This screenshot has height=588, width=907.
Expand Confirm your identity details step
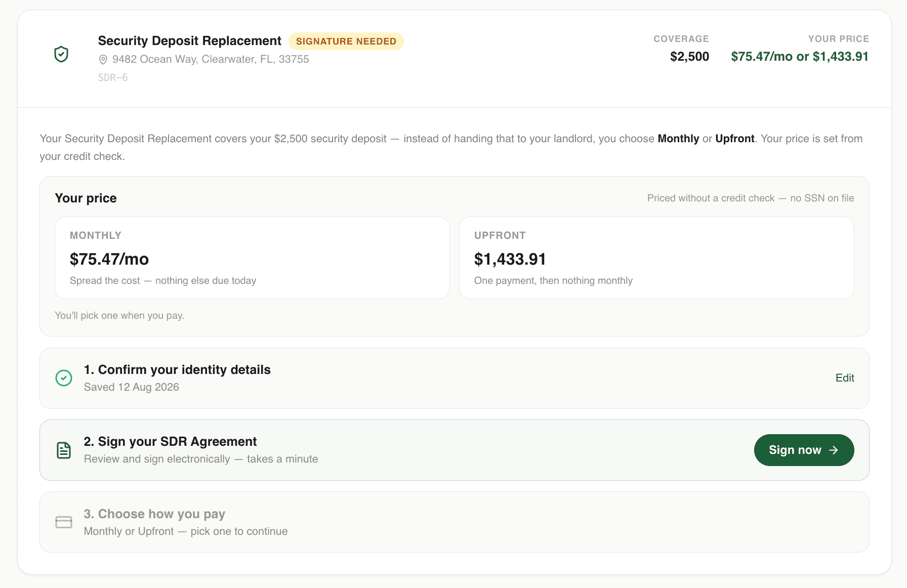click(454, 378)
